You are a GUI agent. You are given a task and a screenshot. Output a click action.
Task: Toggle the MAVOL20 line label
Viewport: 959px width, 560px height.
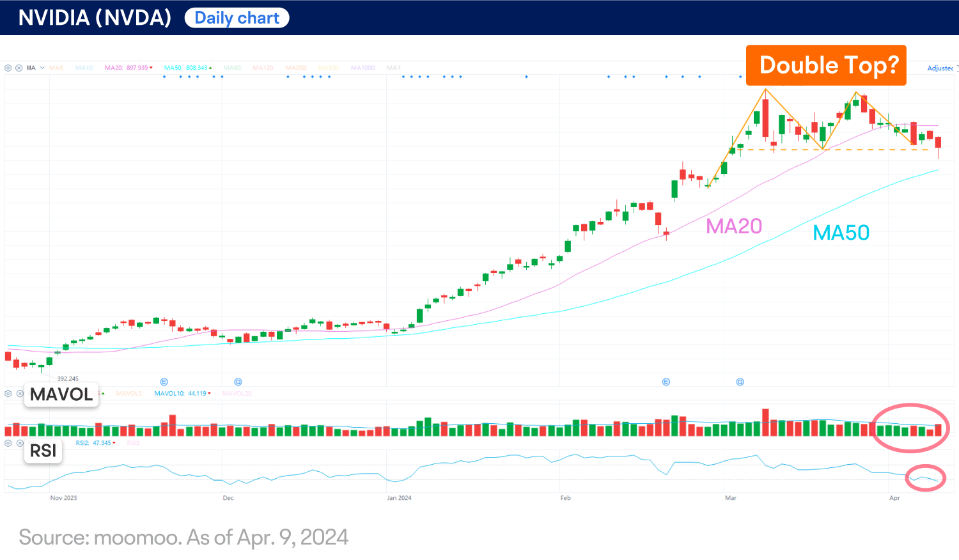[x=237, y=394]
